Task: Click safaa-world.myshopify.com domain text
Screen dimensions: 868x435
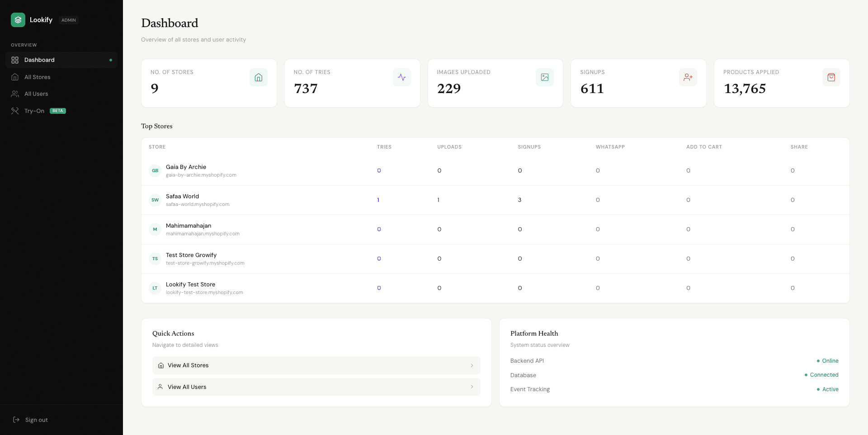Action: click(x=198, y=205)
